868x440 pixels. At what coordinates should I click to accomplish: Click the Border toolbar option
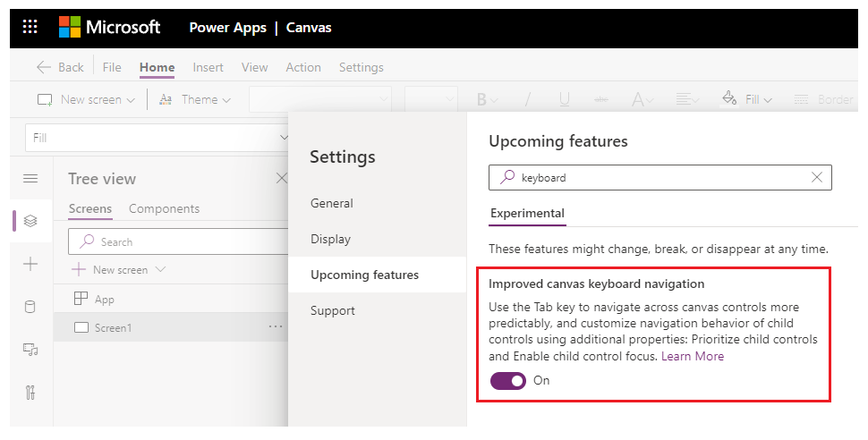[824, 99]
